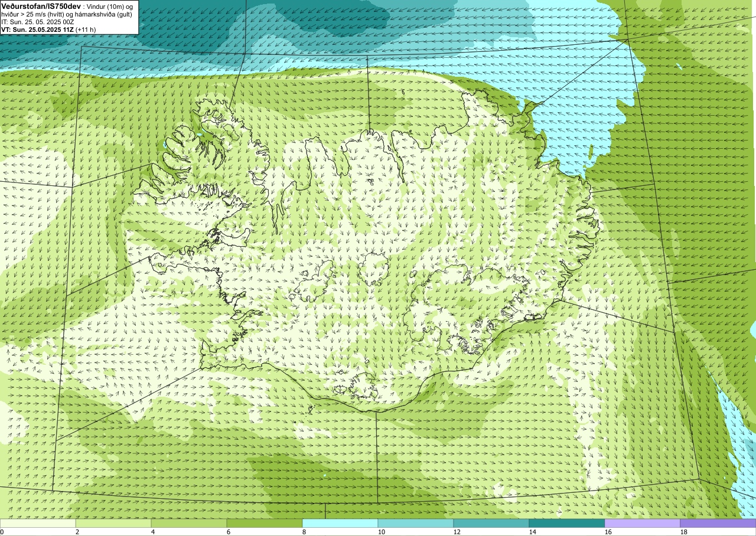Select the 0–2 m/s palest yellow swatch
Screen dimensions: 756x536
coord(38,523)
